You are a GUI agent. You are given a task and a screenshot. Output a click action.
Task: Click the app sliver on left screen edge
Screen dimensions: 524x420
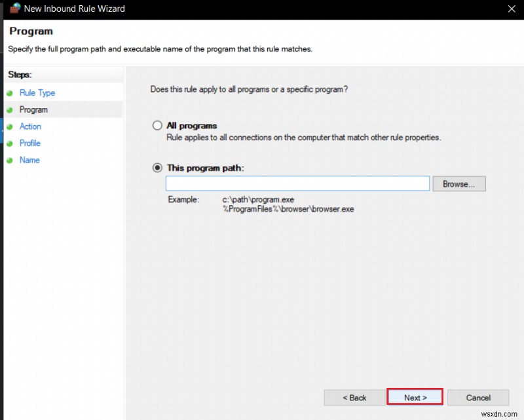[1, 131]
